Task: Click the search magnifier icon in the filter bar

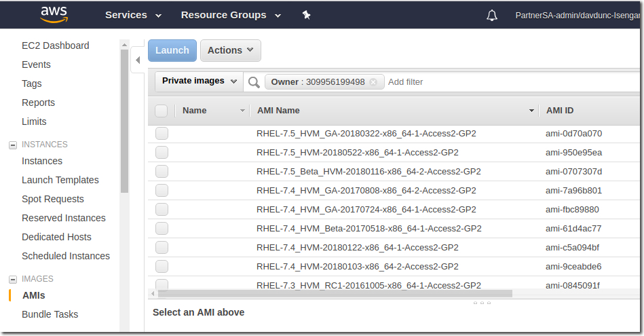Action: click(254, 82)
